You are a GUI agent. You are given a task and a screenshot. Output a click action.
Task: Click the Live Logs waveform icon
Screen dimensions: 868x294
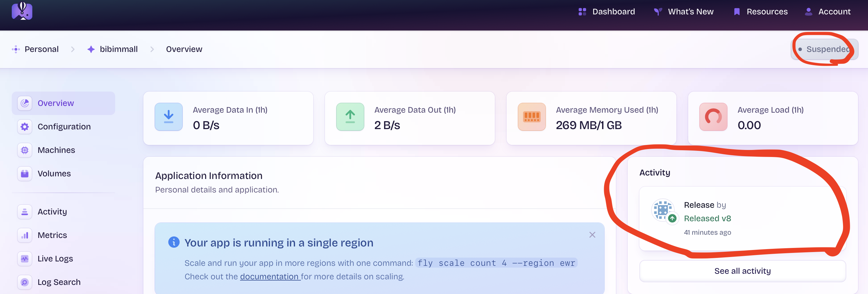pos(24,259)
